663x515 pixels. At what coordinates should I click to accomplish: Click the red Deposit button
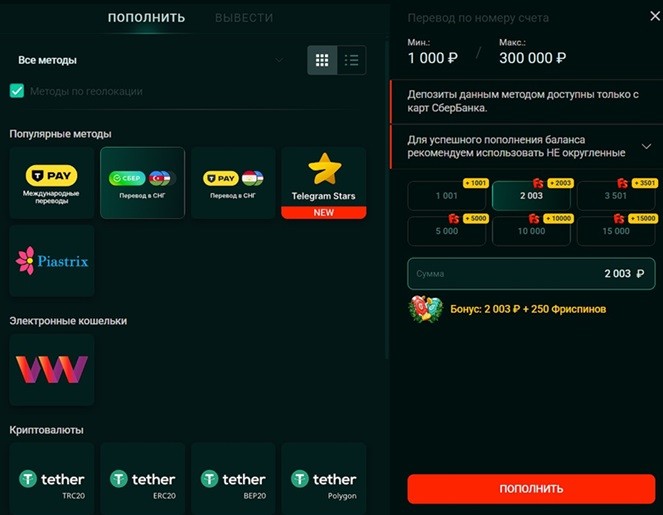click(531, 488)
